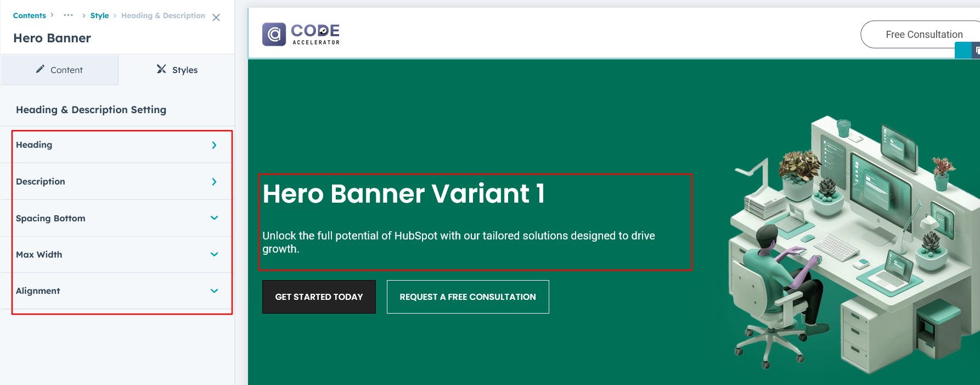Open the Heading settings row
980x385 pixels.
click(116, 145)
